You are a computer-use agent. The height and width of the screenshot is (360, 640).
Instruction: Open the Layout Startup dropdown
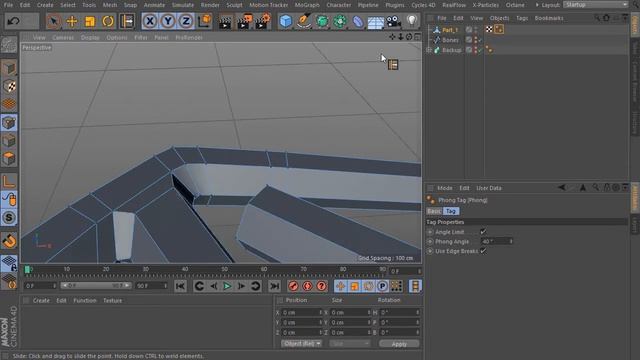click(x=596, y=4)
